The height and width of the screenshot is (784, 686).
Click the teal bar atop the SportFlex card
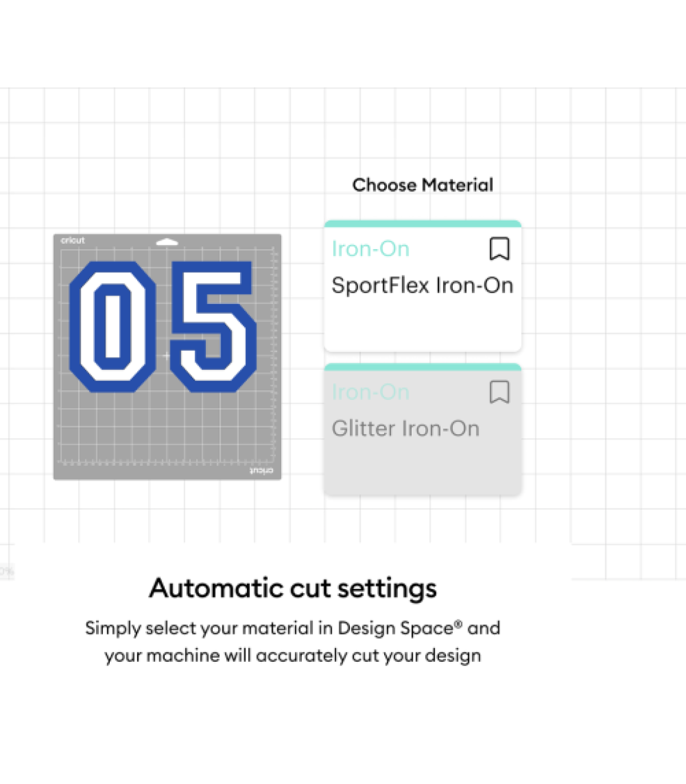(x=422, y=224)
